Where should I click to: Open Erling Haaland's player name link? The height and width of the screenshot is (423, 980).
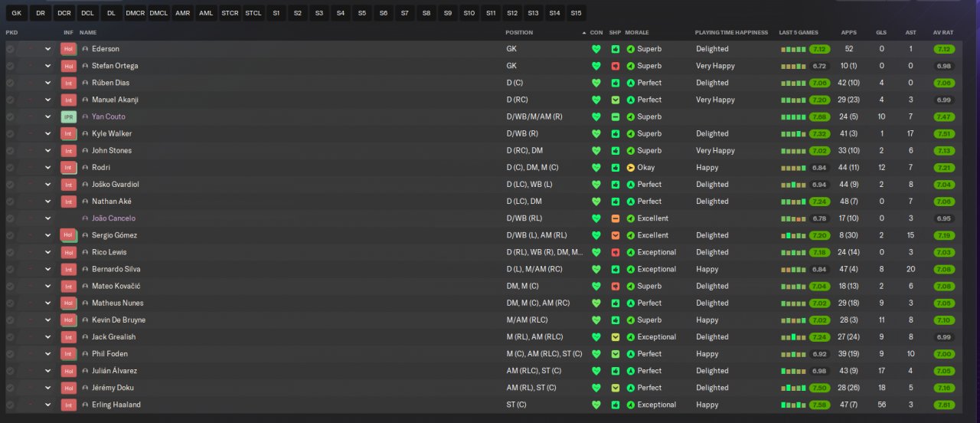pos(116,405)
